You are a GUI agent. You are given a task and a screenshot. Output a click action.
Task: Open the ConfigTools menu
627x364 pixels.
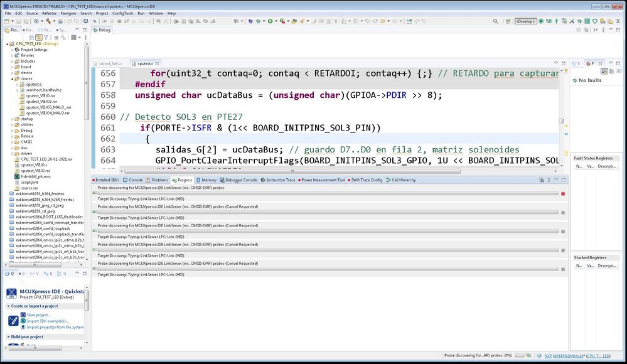pos(123,13)
